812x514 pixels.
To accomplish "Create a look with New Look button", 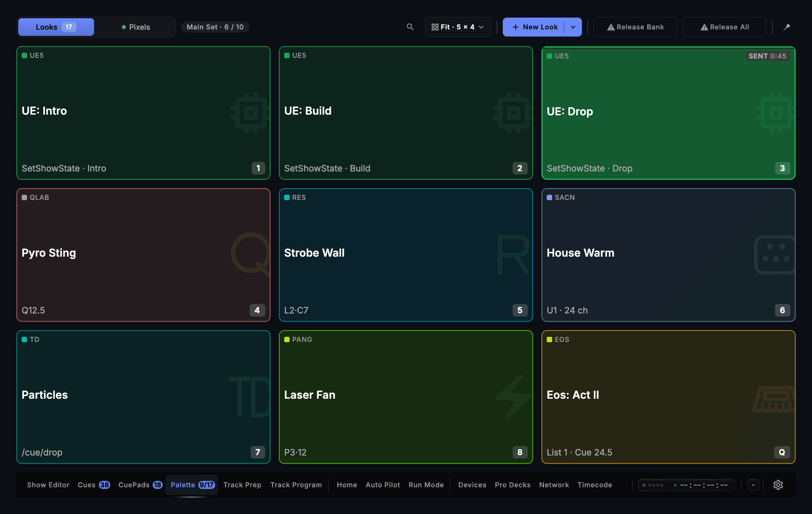I will pyautogui.click(x=534, y=27).
